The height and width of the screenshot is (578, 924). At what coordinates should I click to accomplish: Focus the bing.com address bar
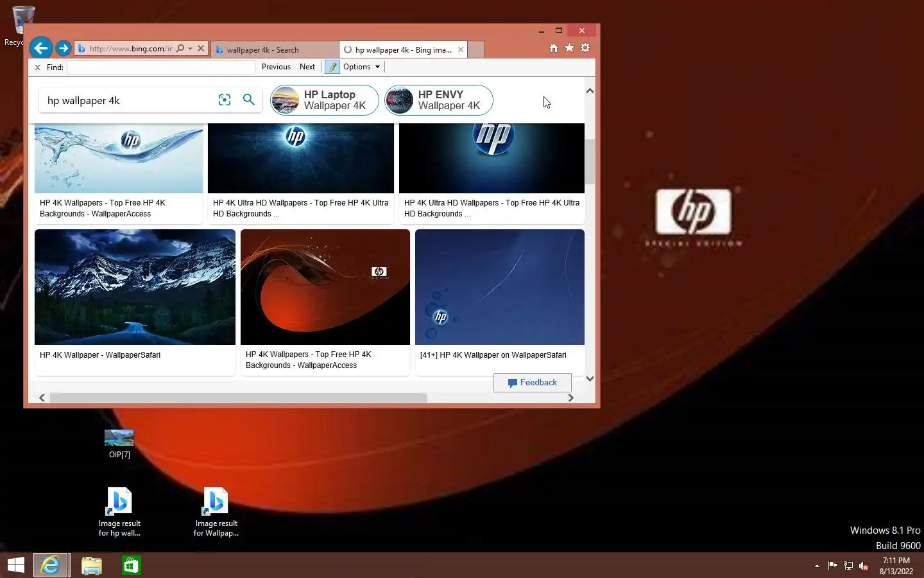click(131, 48)
